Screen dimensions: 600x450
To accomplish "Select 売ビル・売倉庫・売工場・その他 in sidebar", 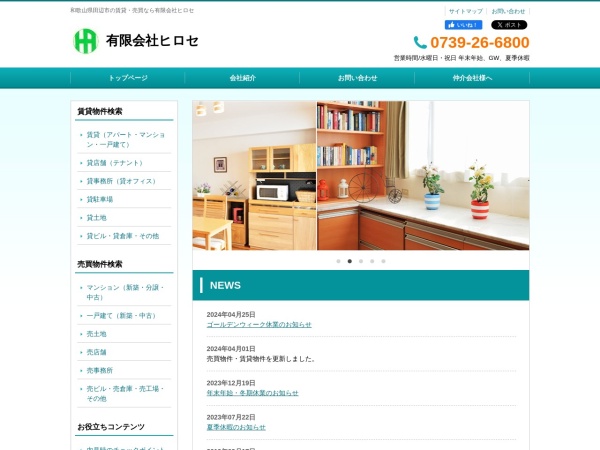I will click(125, 393).
